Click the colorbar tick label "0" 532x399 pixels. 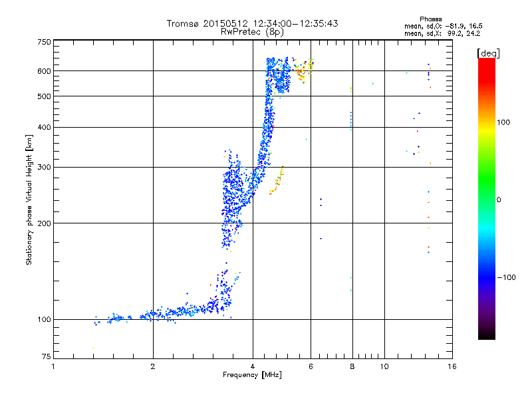pos(499,200)
